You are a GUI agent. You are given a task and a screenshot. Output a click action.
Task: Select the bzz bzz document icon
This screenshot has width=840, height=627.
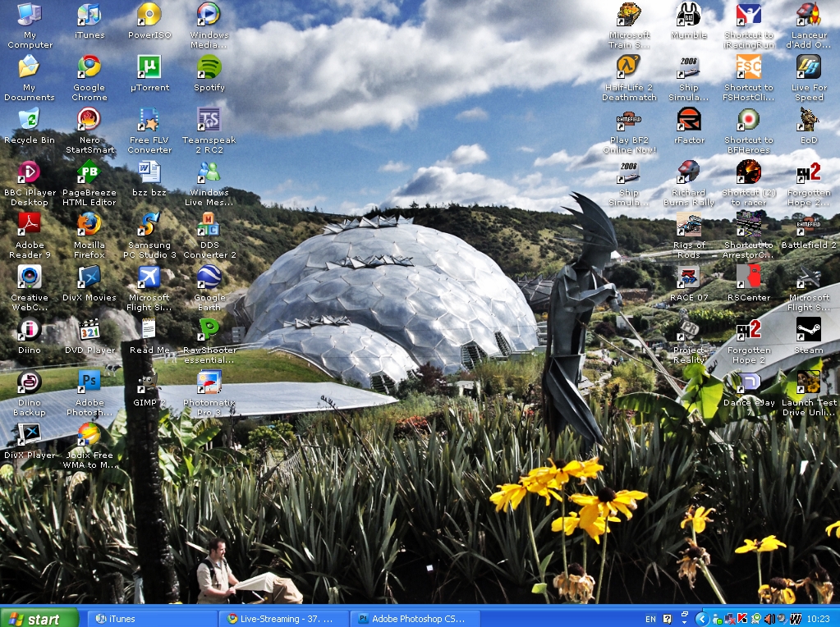click(x=149, y=172)
